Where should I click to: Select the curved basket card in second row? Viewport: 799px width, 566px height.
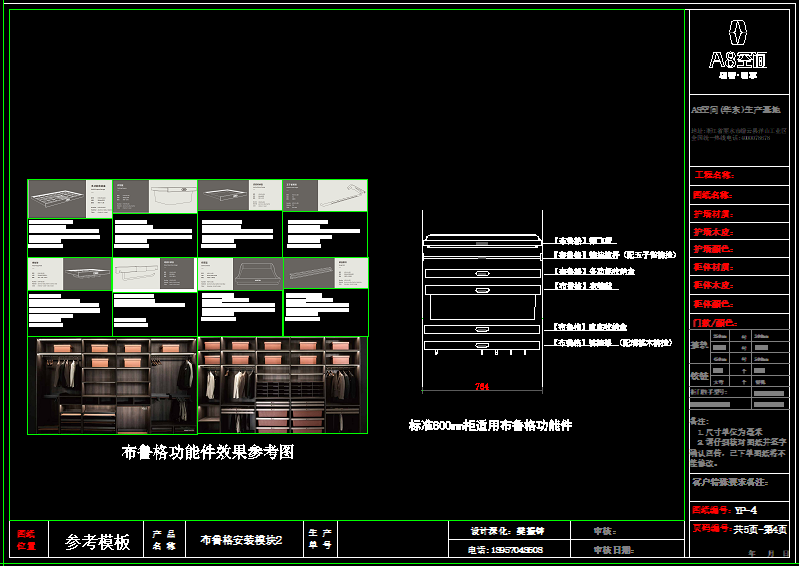(240, 273)
